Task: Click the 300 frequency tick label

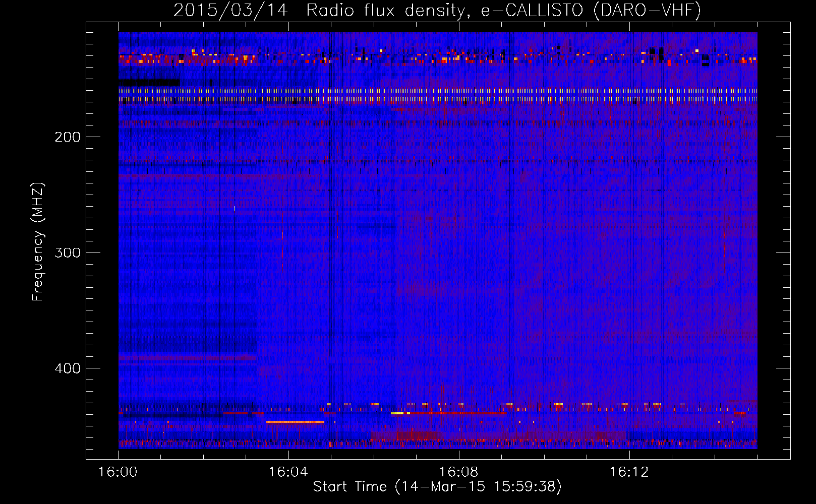Action: (x=68, y=253)
